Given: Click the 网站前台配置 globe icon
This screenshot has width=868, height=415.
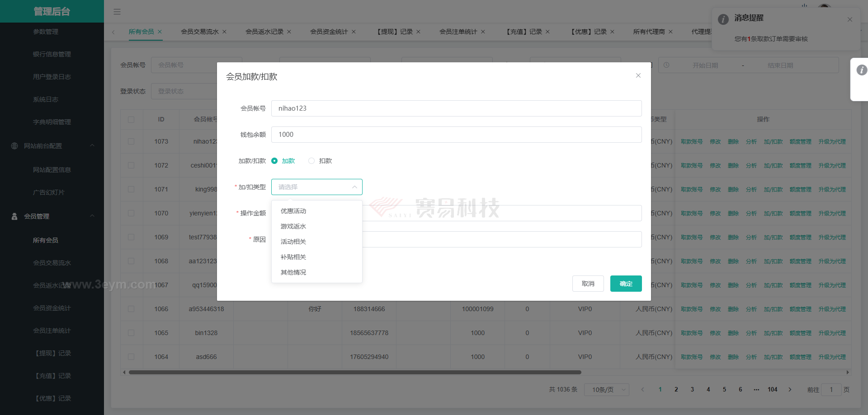Looking at the screenshot, I should [x=14, y=146].
